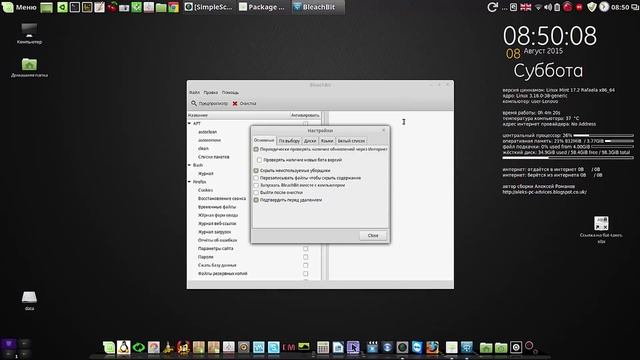640x360 pixels.
Task: Open the Файл menu in BleachBit
Action: pyautogui.click(x=194, y=93)
